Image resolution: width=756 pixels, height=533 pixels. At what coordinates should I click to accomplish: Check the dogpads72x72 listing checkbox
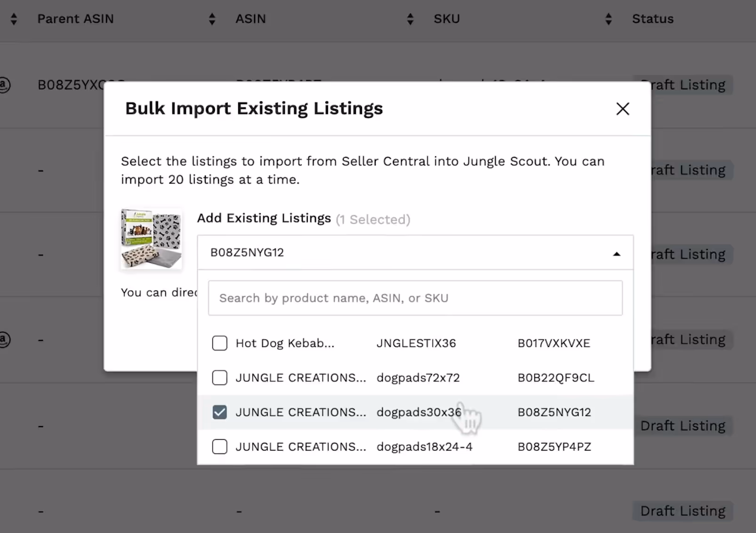[x=219, y=378]
